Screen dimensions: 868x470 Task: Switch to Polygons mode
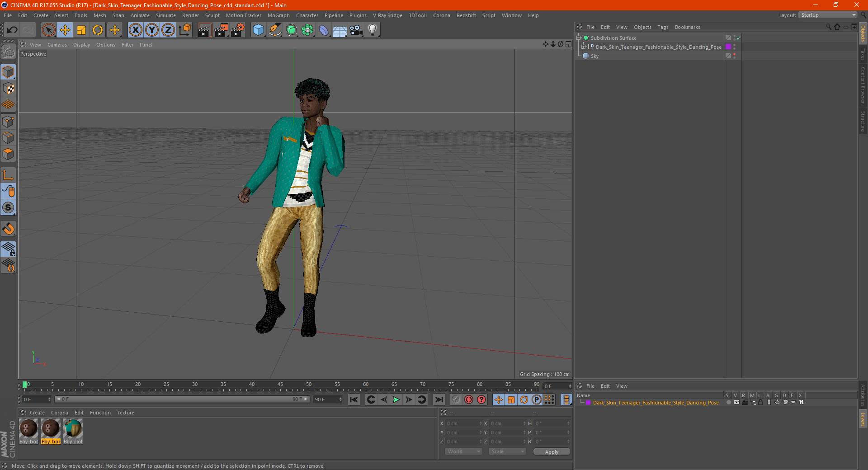(x=8, y=154)
